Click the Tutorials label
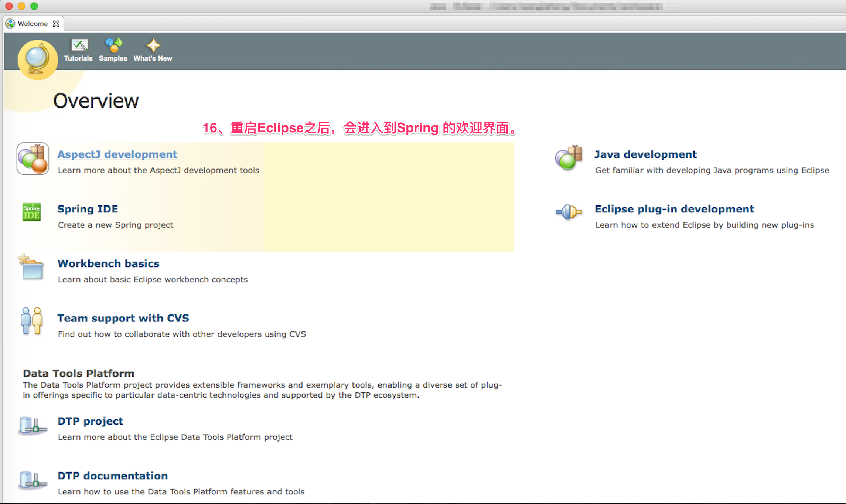Viewport: 846px width, 504px height. (78, 58)
